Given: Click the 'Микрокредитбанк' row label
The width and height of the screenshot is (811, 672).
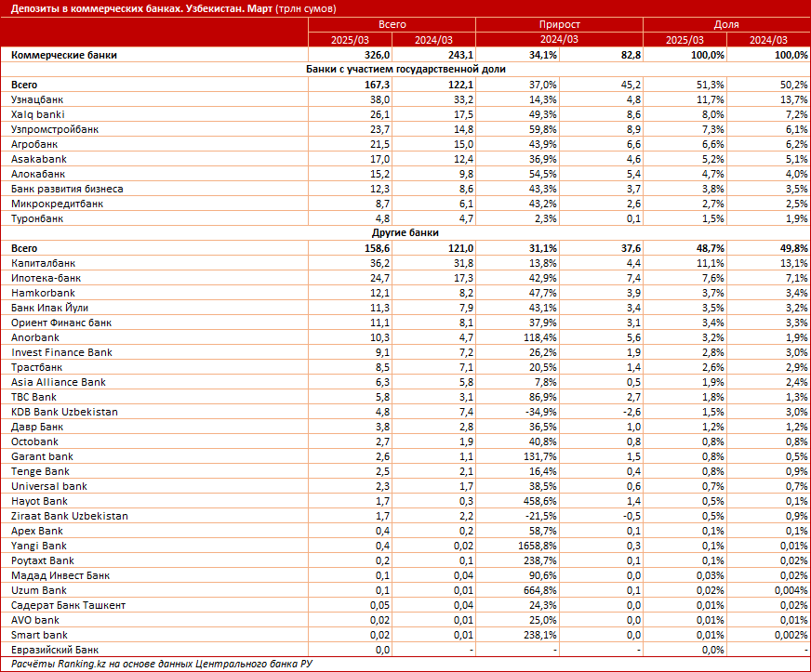Looking at the screenshot, I should tap(57, 204).
